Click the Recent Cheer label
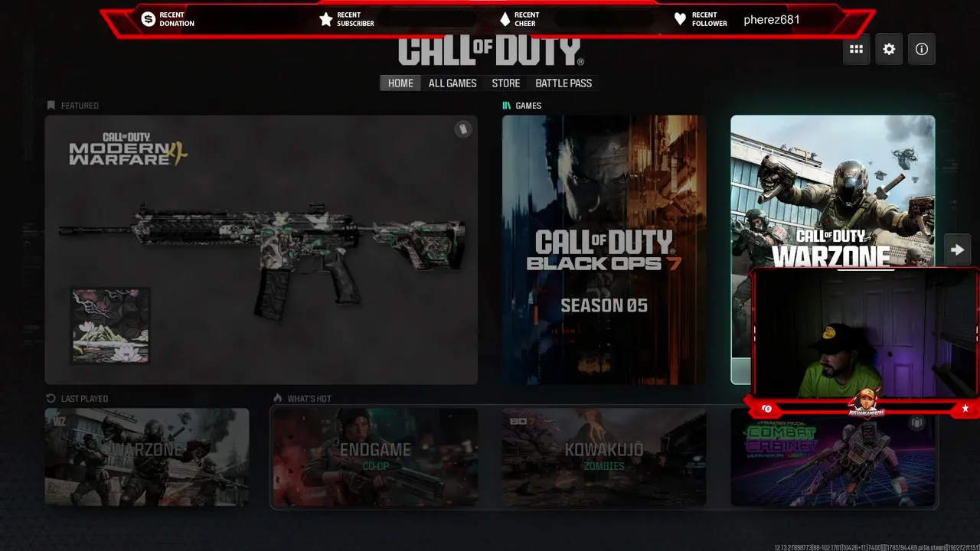Viewport: 980px width, 551px height. [527, 19]
